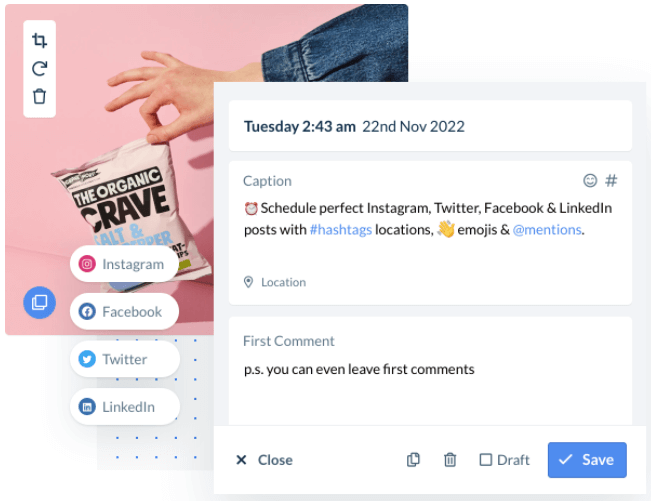Click inside the Caption text area
The width and height of the screenshot is (651, 501).
coord(430,228)
